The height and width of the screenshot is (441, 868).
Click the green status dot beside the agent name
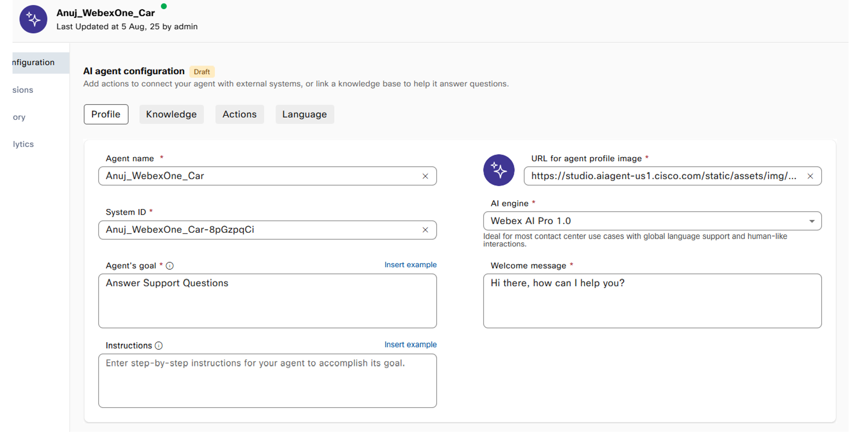tap(164, 6)
